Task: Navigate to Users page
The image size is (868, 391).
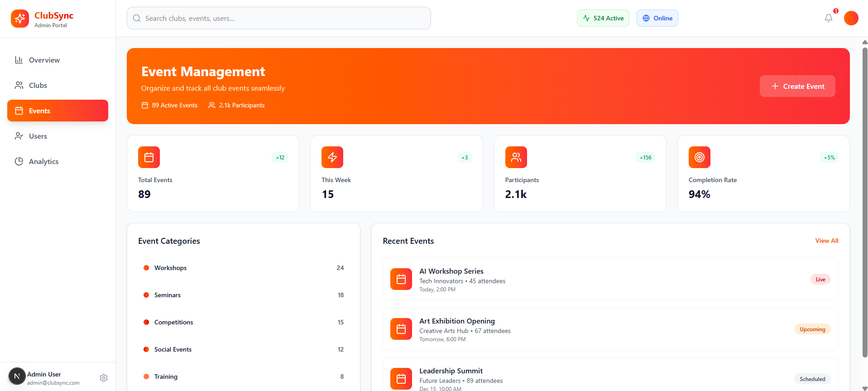Action: pos(58,136)
